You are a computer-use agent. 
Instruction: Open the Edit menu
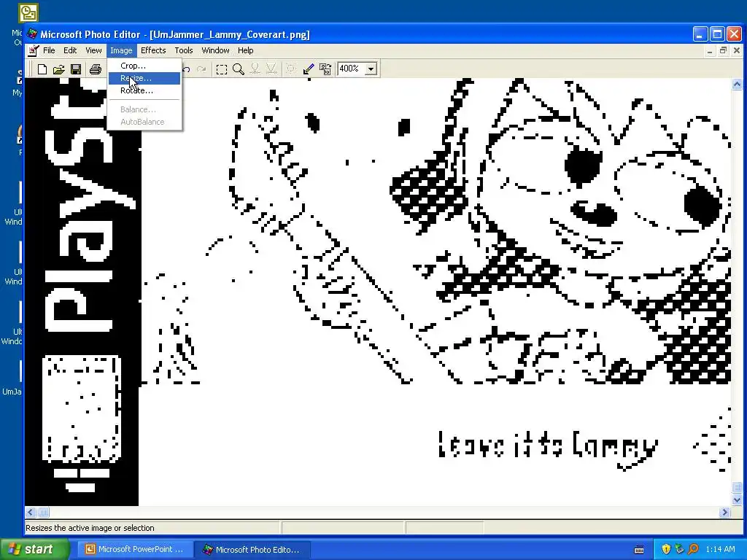(70, 50)
